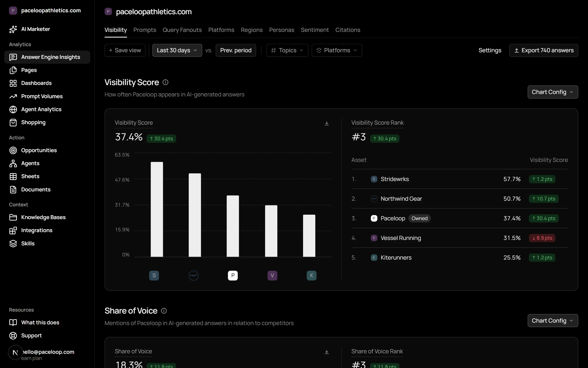Open the Integrations blocks icon
The image size is (588, 368).
pyautogui.click(x=13, y=230)
